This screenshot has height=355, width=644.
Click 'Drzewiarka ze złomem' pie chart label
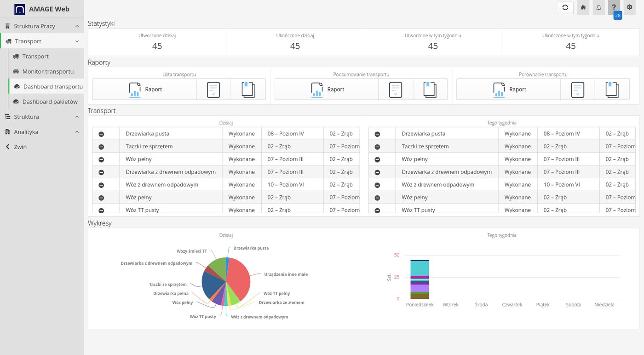[x=282, y=303]
